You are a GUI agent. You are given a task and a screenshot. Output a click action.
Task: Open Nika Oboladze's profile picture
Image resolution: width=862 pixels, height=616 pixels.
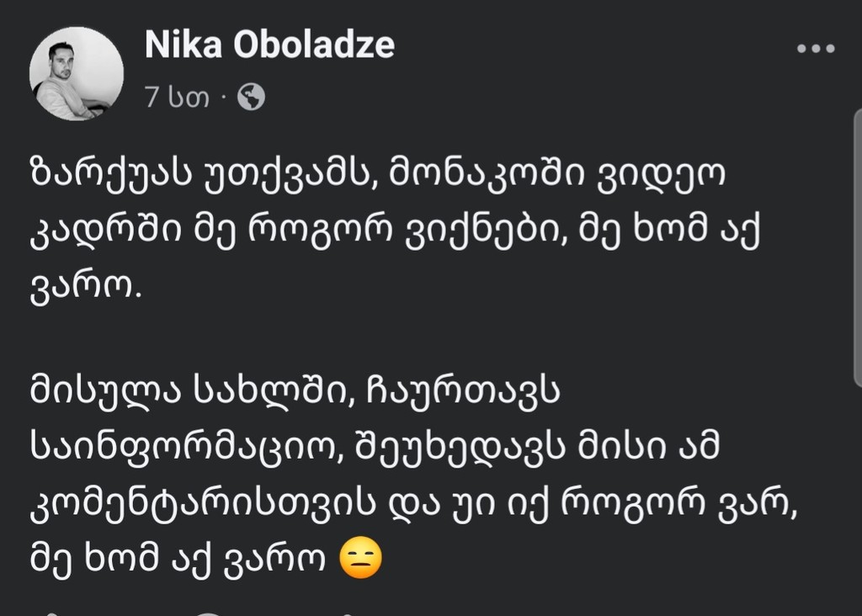(77, 74)
